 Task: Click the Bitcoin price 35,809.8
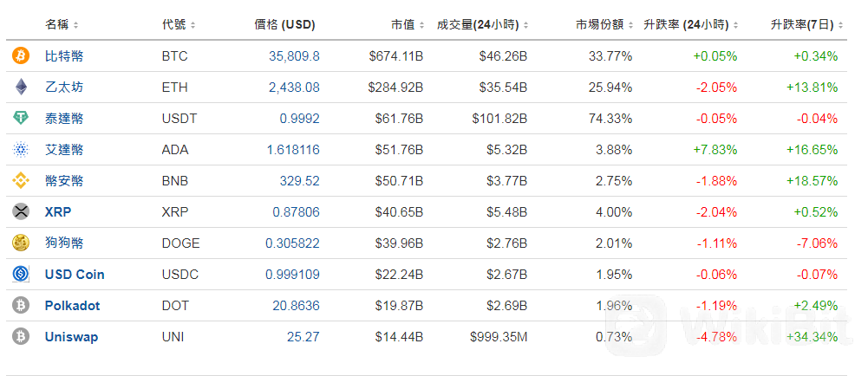point(294,55)
